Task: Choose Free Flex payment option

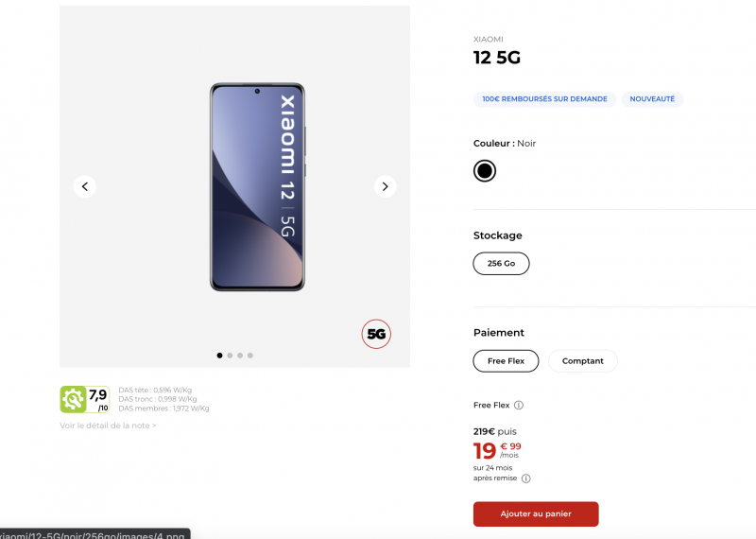Action: pyautogui.click(x=506, y=361)
